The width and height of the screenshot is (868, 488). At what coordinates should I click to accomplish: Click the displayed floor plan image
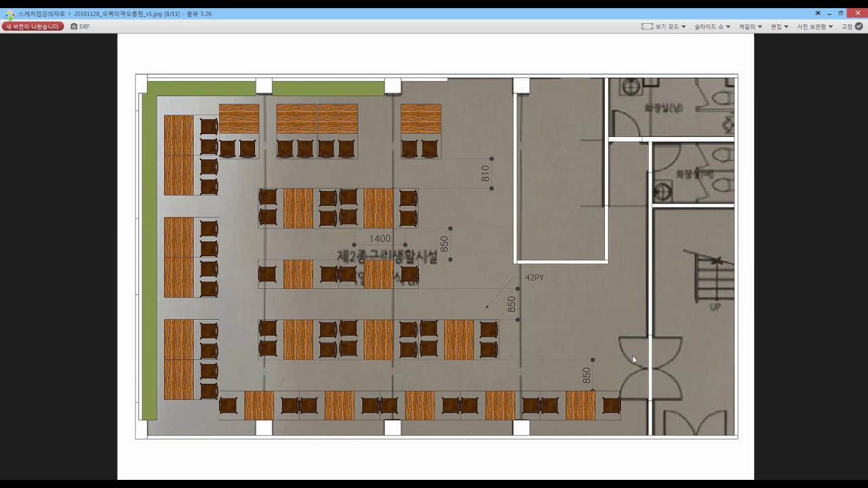click(x=436, y=257)
